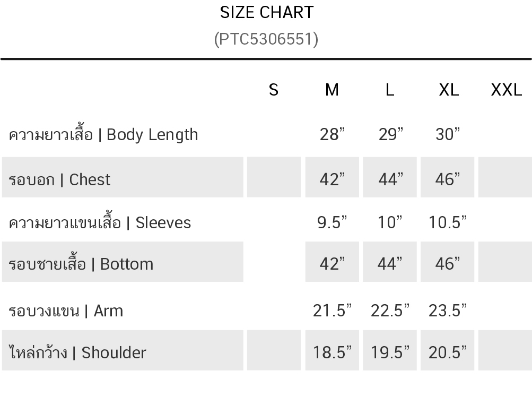Click the empty Chest cell for size S
532x396 pixels.
[274, 177]
